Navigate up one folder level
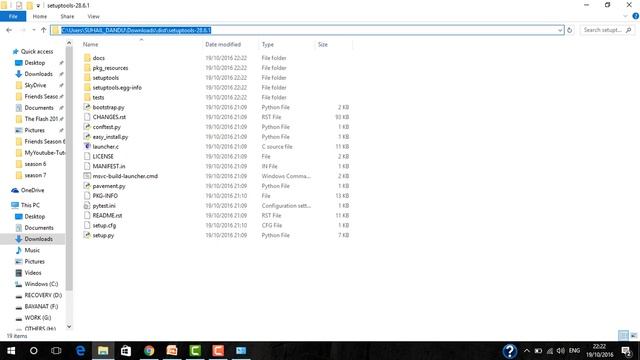 point(44,30)
